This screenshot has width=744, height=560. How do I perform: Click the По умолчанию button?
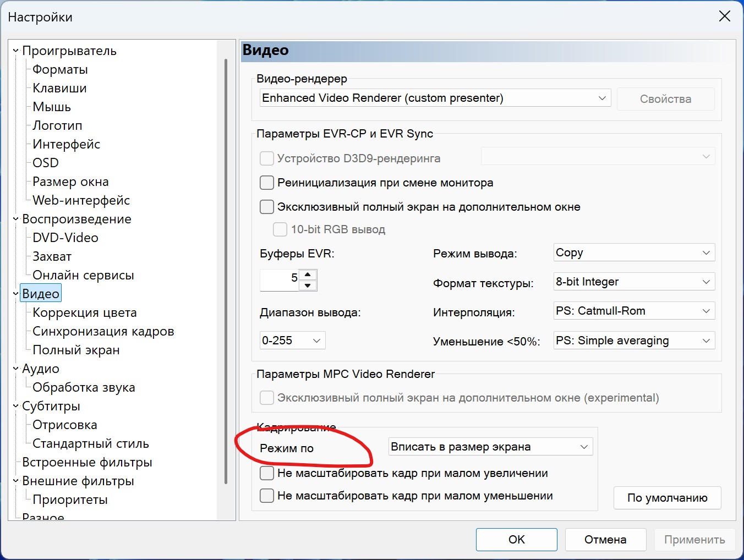[667, 498]
